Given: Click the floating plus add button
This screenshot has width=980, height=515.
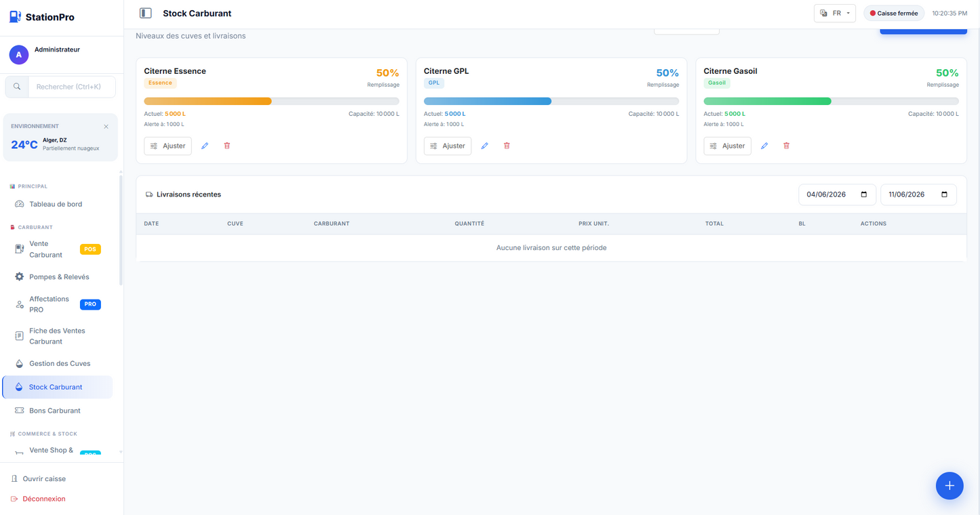Looking at the screenshot, I should [949, 486].
